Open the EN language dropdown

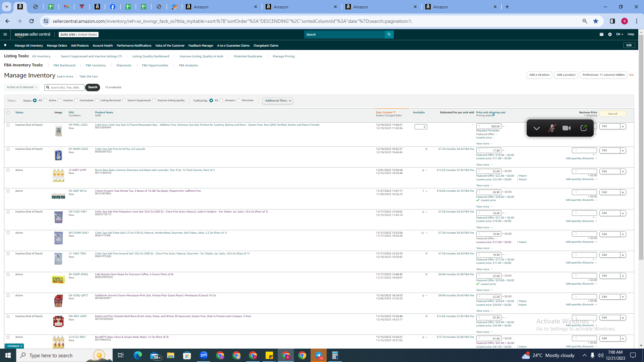pyautogui.click(x=620, y=35)
